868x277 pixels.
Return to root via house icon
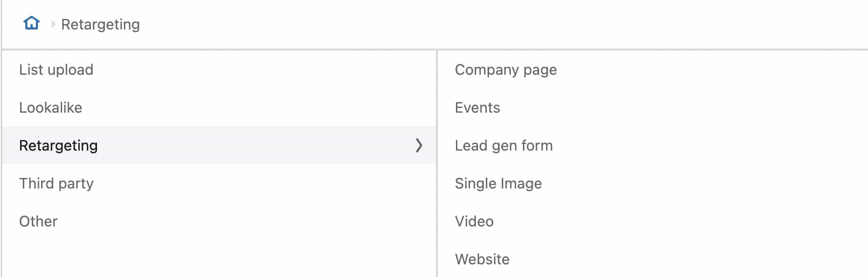(32, 23)
